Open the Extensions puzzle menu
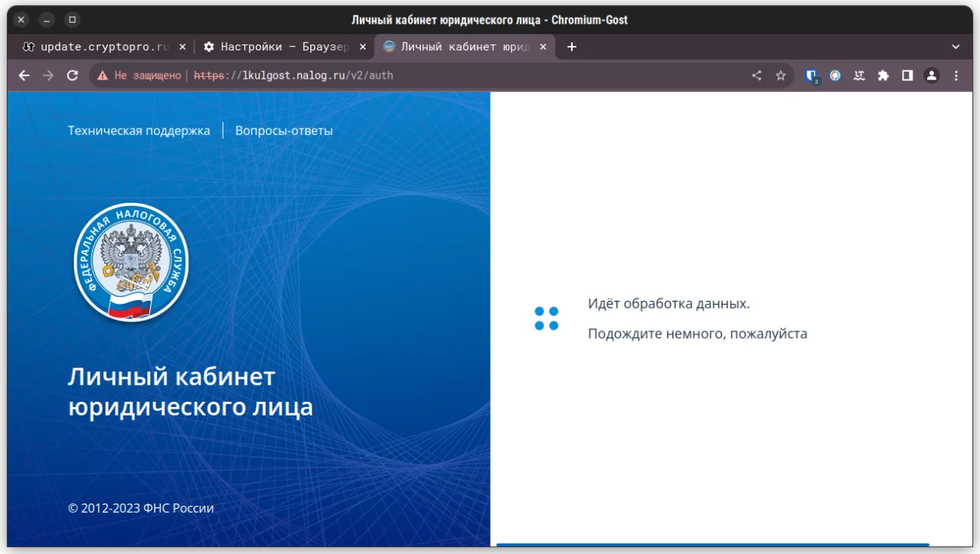This screenshot has width=980, height=554. (x=883, y=76)
